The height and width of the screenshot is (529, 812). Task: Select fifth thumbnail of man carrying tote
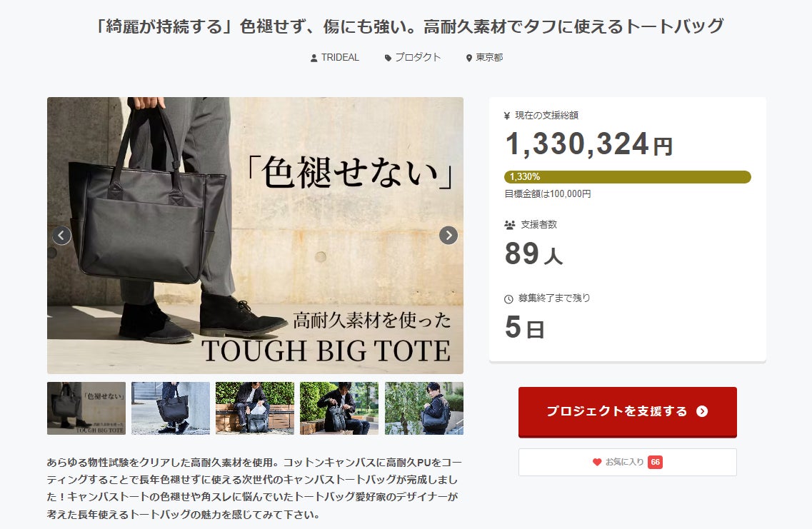423,408
